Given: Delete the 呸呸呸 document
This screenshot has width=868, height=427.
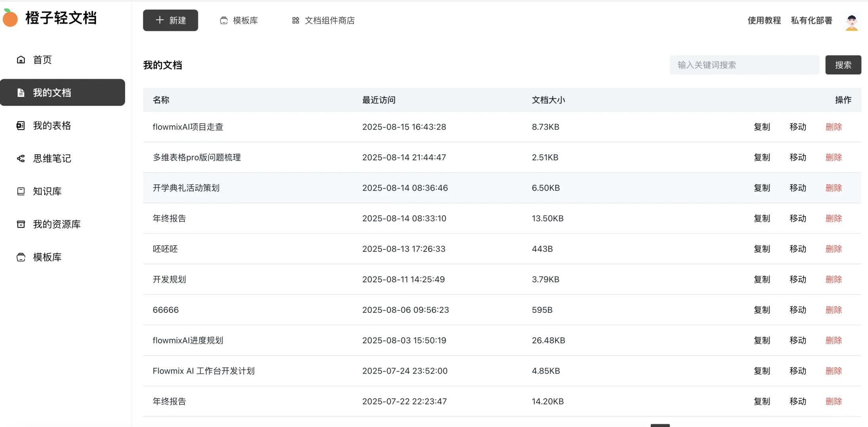Looking at the screenshot, I should (x=834, y=249).
